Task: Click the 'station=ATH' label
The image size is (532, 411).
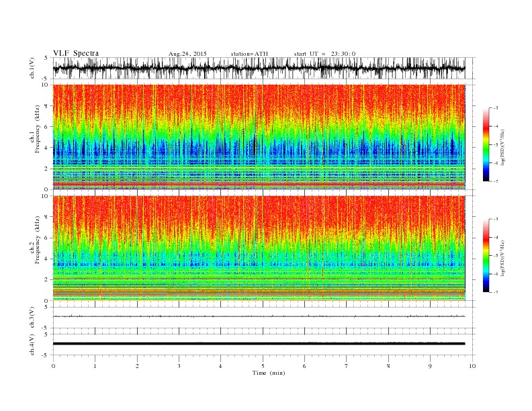Action: coord(249,54)
